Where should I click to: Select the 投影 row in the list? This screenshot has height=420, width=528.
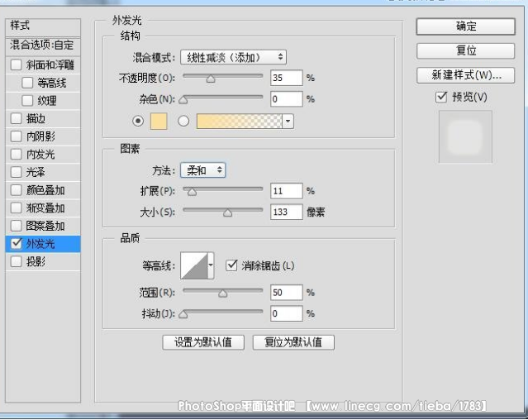click(x=43, y=262)
